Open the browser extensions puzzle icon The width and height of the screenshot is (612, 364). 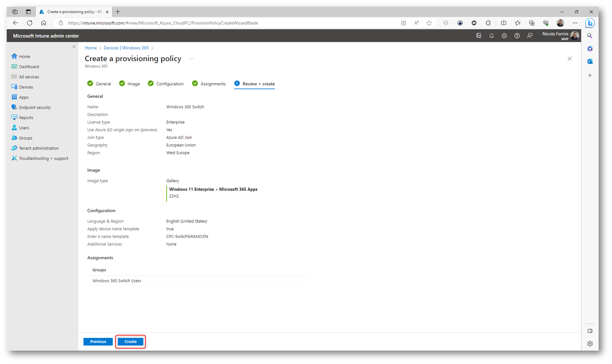pyautogui.click(x=488, y=23)
